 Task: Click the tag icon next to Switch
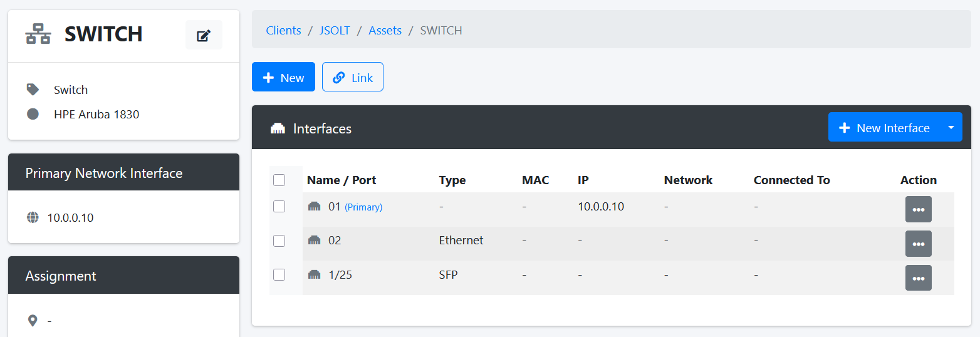[33, 90]
